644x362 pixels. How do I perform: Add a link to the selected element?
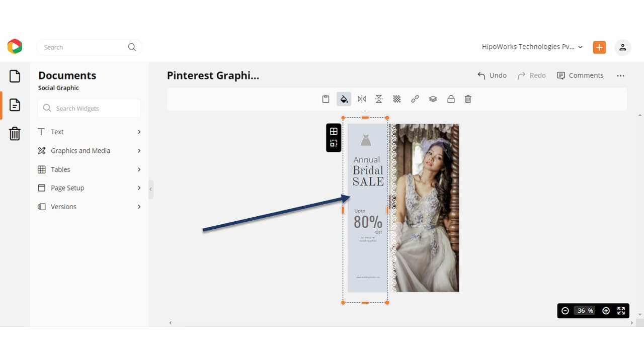(415, 99)
